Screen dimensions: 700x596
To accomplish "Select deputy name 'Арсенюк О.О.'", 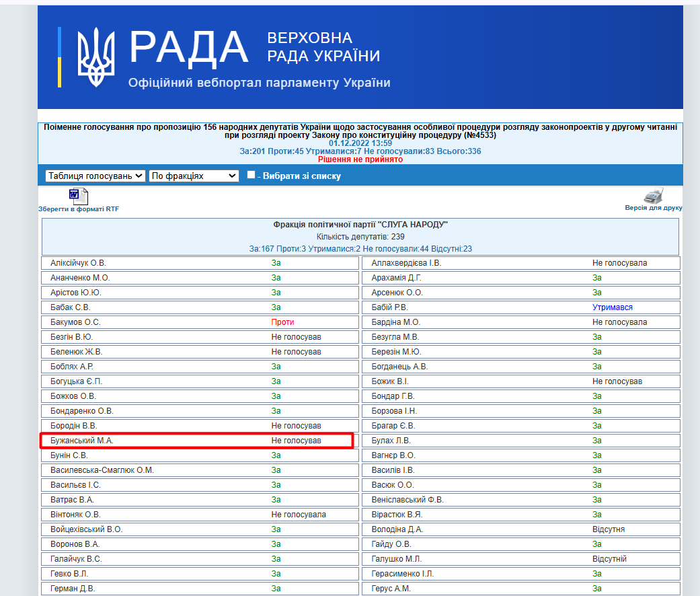I will 397,293.
